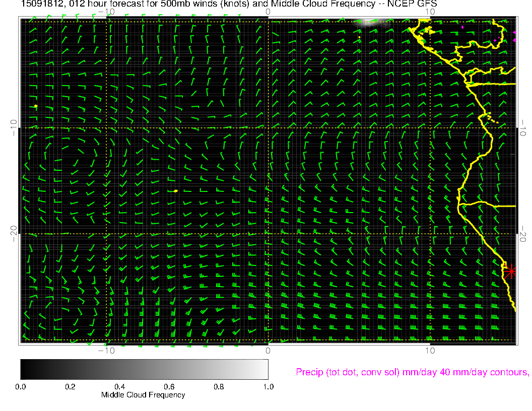Click the magenta Precip contours legend text
The height and width of the screenshot is (411, 532).
(x=412, y=372)
